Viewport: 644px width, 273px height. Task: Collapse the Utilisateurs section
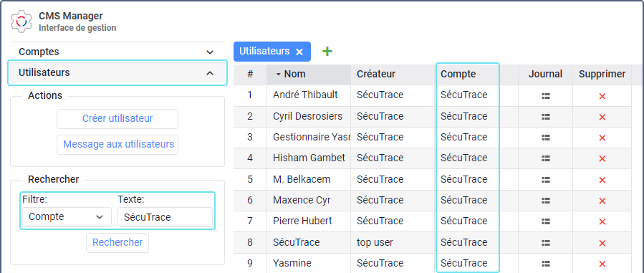click(x=117, y=73)
